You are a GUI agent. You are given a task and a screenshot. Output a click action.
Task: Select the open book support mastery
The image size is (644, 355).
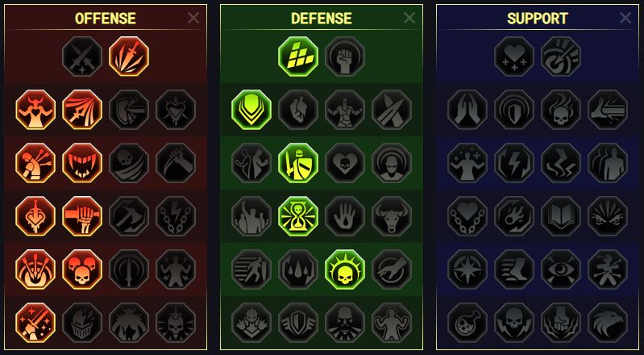click(x=561, y=216)
